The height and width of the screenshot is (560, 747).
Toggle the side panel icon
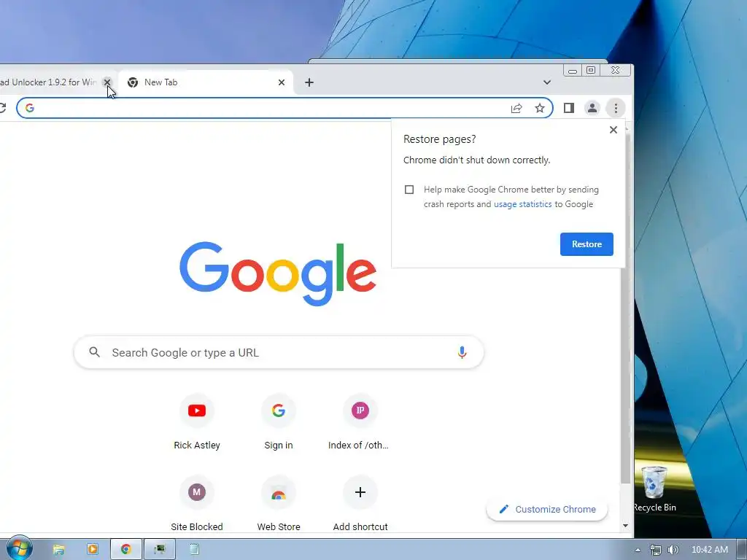pos(569,108)
